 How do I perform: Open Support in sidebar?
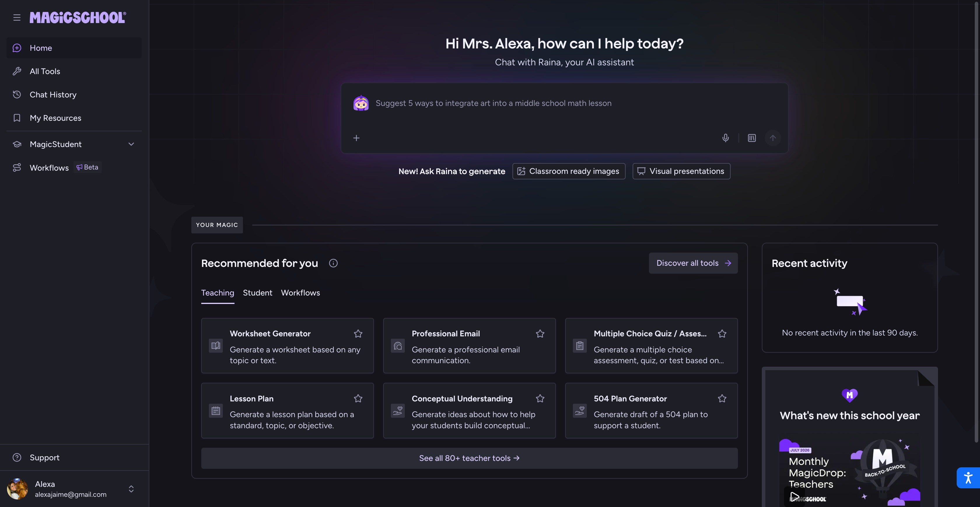coord(74,457)
